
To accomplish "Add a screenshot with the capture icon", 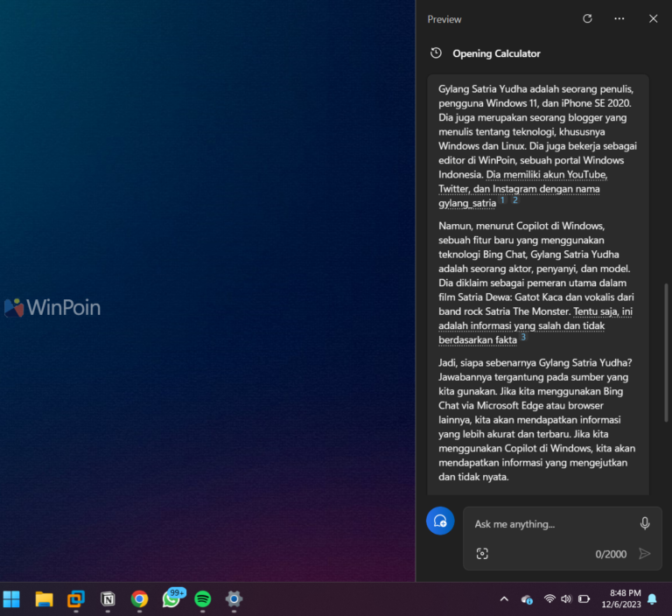I will click(x=482, y=553).
